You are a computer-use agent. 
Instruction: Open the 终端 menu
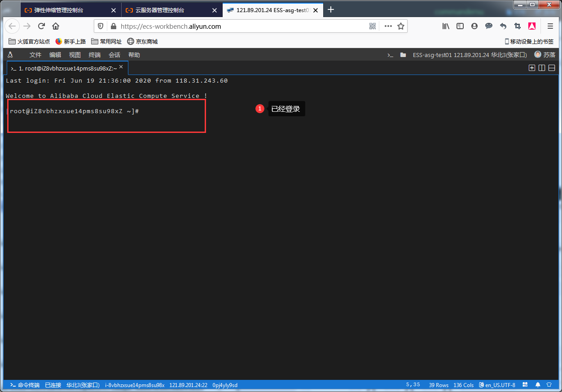(95, 55)
